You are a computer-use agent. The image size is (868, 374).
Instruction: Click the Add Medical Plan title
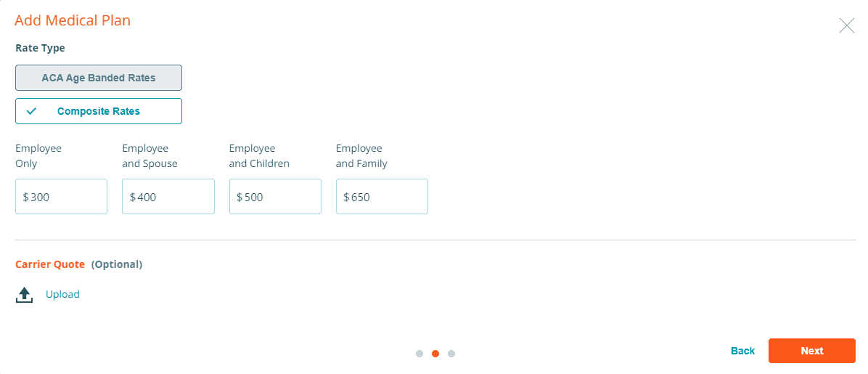tap(73, 20)
